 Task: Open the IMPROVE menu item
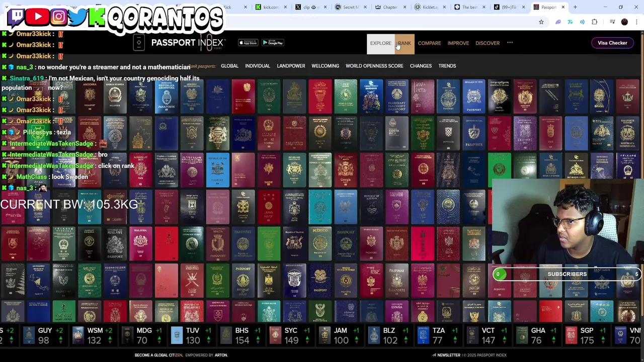(458, 43)
